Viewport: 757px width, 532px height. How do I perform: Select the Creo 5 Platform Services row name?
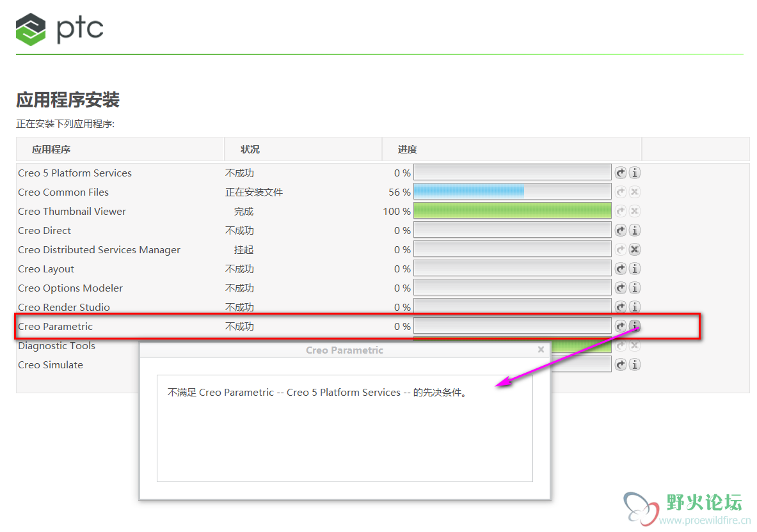tap(75, 173)
